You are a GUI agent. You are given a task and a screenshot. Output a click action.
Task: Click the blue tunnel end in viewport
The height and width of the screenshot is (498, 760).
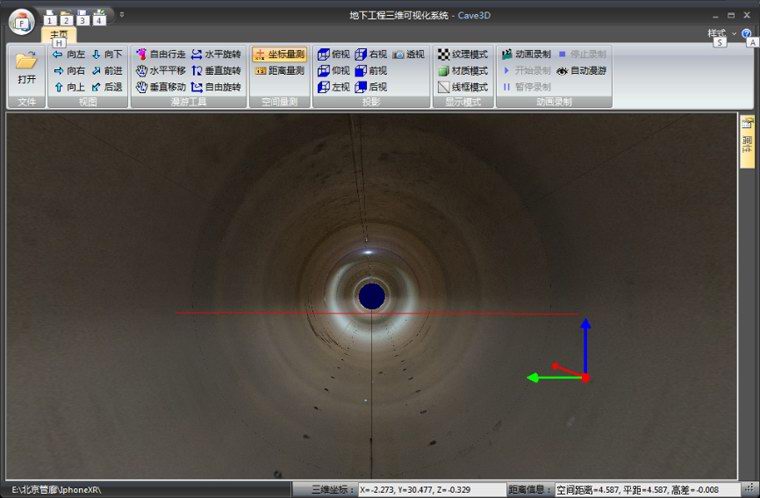pyautogui.click(x=372, y=296)
